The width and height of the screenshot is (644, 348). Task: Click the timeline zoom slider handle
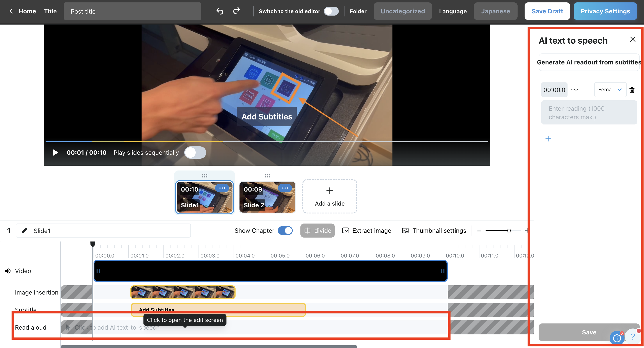click(x=509, y=231)
